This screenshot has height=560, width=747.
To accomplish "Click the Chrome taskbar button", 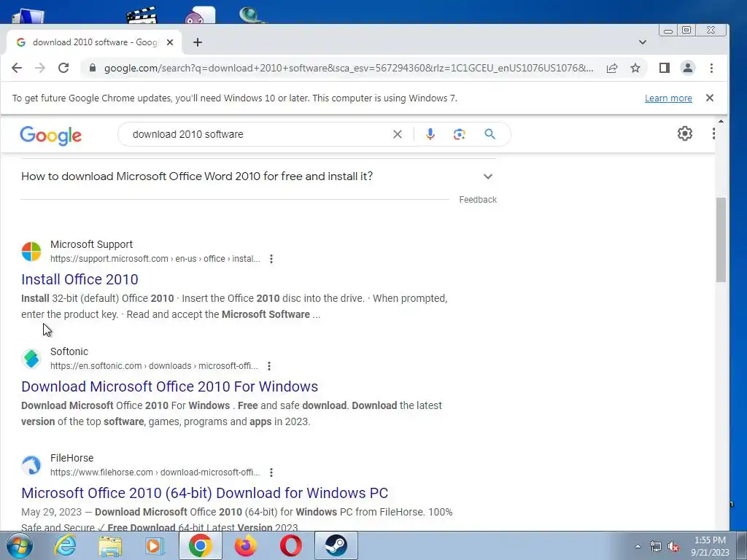I will click(x=201, y=545).
